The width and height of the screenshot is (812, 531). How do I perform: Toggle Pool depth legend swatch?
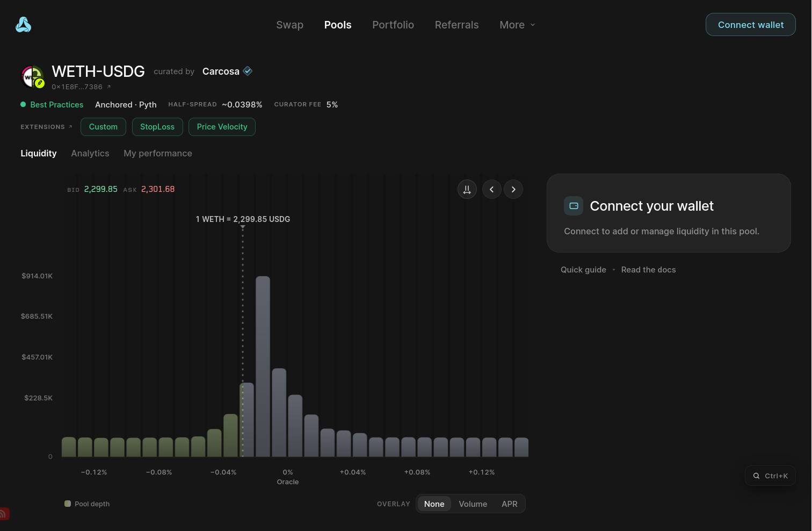(x=68, y=504)
